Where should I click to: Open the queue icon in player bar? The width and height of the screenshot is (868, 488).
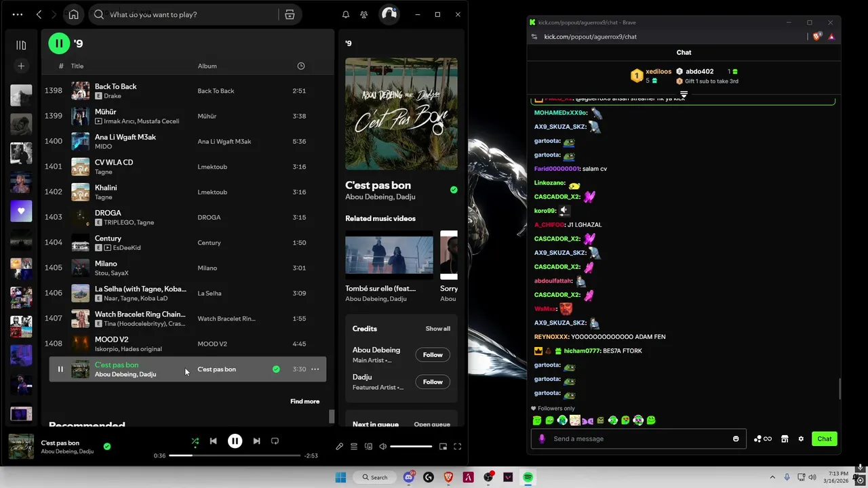pyautogui.click(x=354, y=447)
